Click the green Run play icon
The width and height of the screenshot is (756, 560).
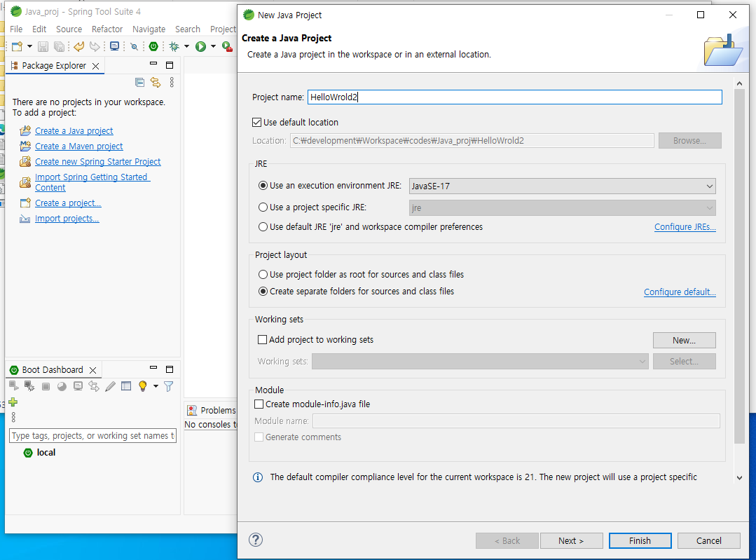coord(200,46)
